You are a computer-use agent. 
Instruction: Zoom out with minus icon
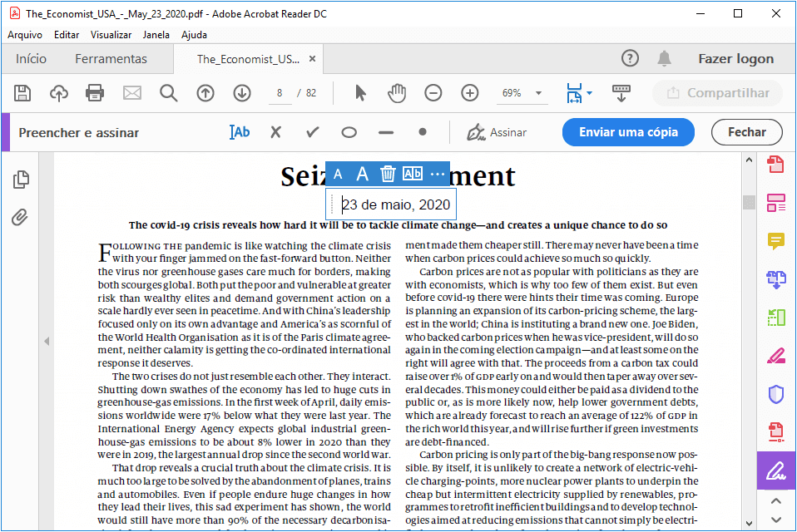[433, 93]
